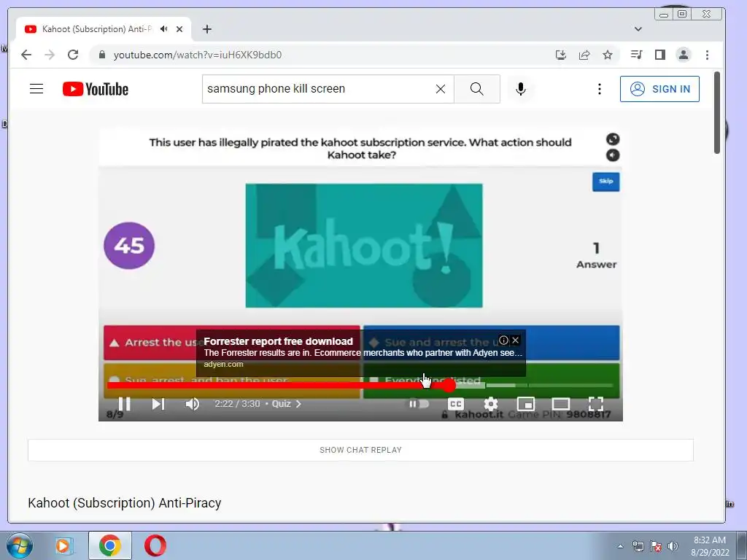
Task: Open the YouTube hamburger guide menu
Action: pyautogui.click(x=36, y=89)
